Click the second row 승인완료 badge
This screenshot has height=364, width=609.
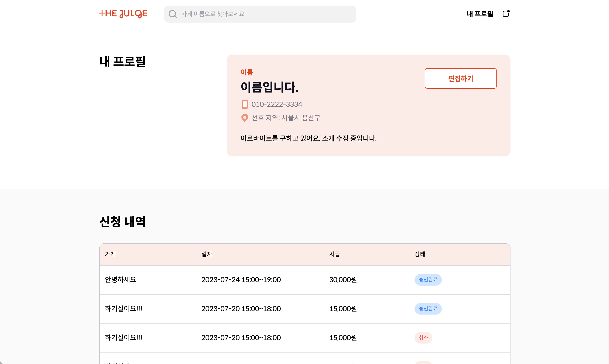428,309
